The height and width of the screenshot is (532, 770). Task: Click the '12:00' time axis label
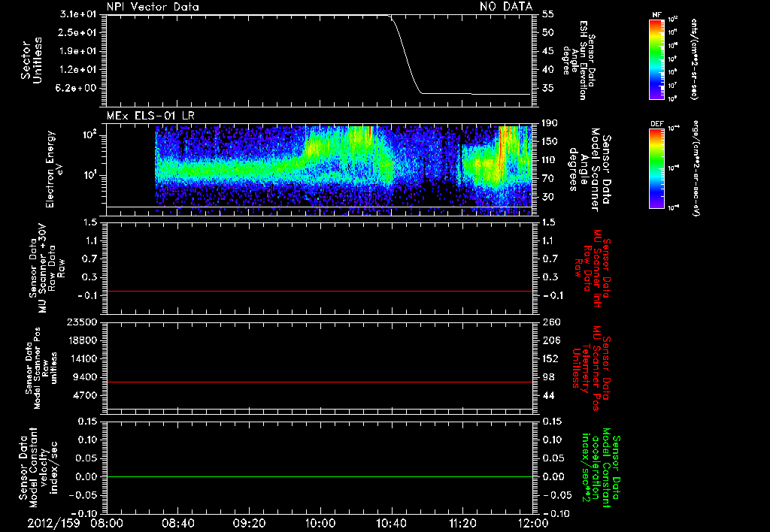(533, 523)
